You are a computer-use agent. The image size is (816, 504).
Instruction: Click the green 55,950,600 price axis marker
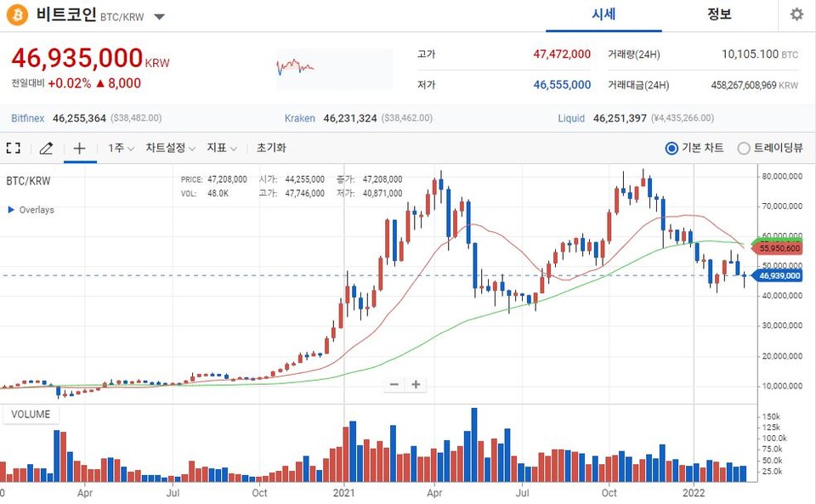point(779,248)
